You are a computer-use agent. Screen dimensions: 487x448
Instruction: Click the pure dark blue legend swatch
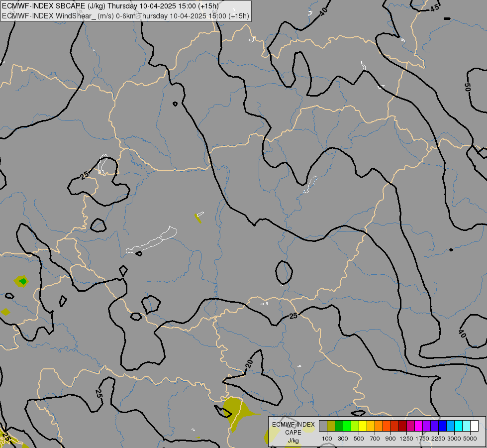click(443, 426)
